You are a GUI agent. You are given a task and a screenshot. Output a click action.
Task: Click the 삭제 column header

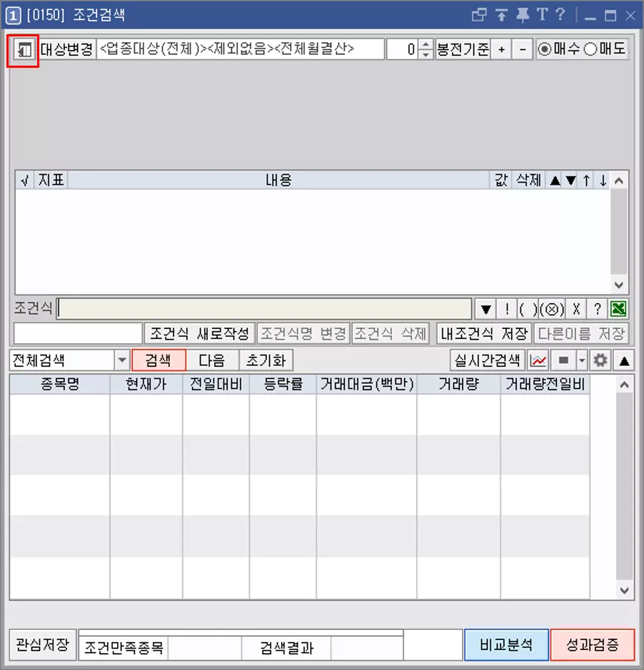click(528, 181)
